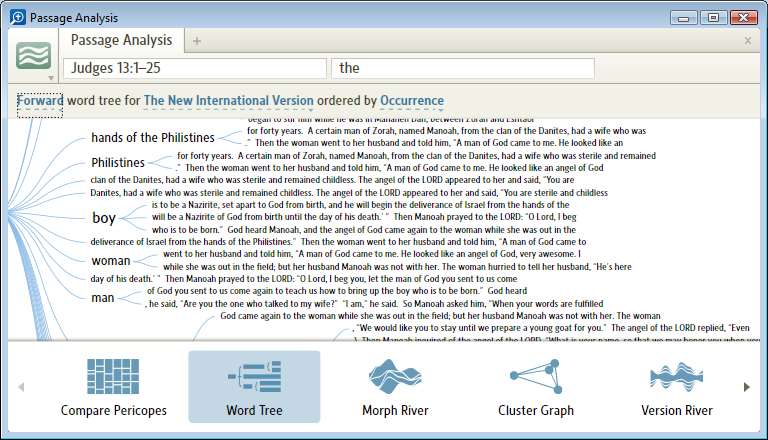Change the Occurrence ordering link
This screenshot has height=440, width=768.
point(412,100)
